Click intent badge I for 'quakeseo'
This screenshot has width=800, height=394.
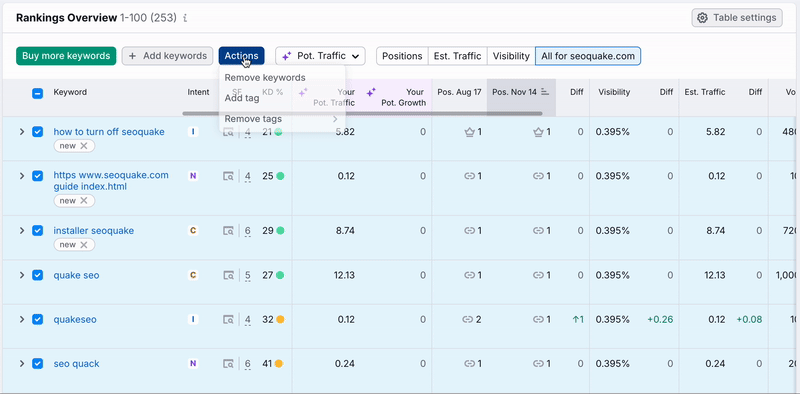tap(193, 319)
